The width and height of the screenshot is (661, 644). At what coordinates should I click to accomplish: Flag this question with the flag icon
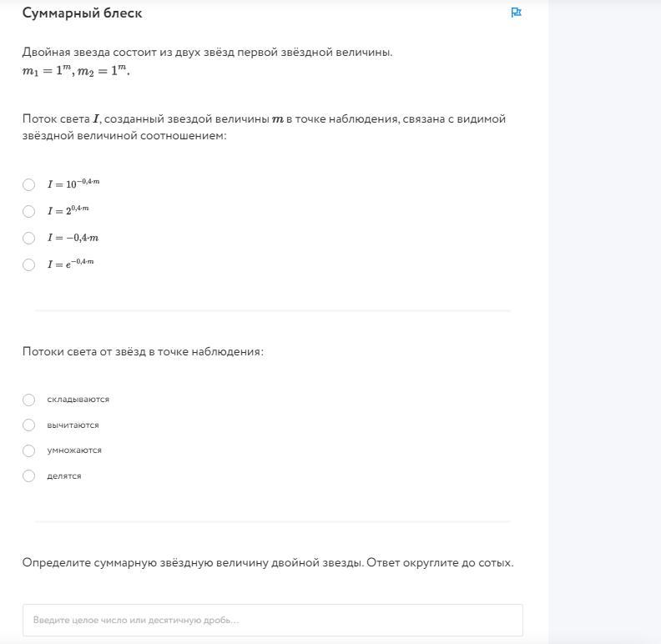coord(516,13)
